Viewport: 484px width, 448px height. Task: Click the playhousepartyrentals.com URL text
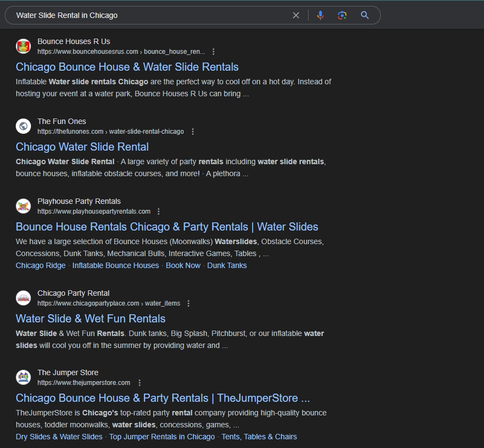pos(94,211)
